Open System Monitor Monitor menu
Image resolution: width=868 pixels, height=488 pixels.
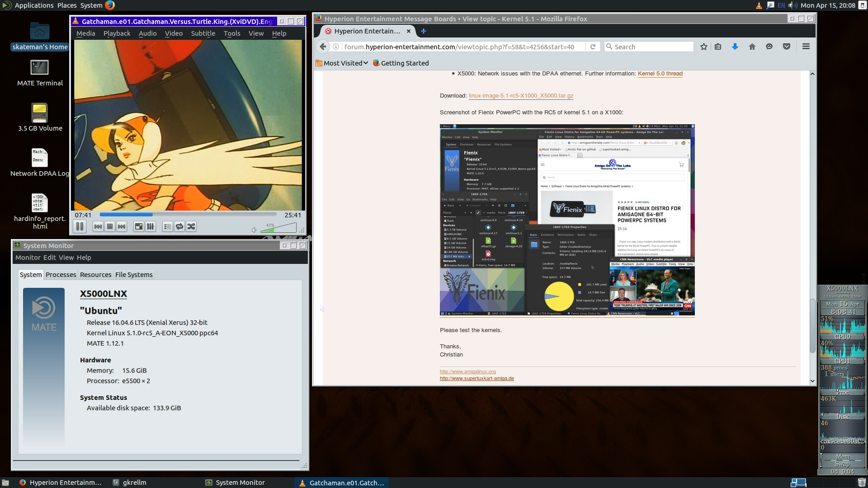(28, 258)
